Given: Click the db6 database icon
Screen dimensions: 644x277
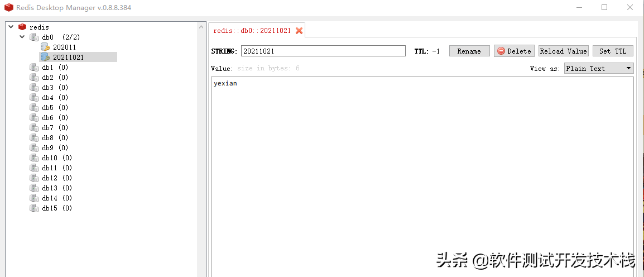Looking at the screenshot, I should (34, 117).
